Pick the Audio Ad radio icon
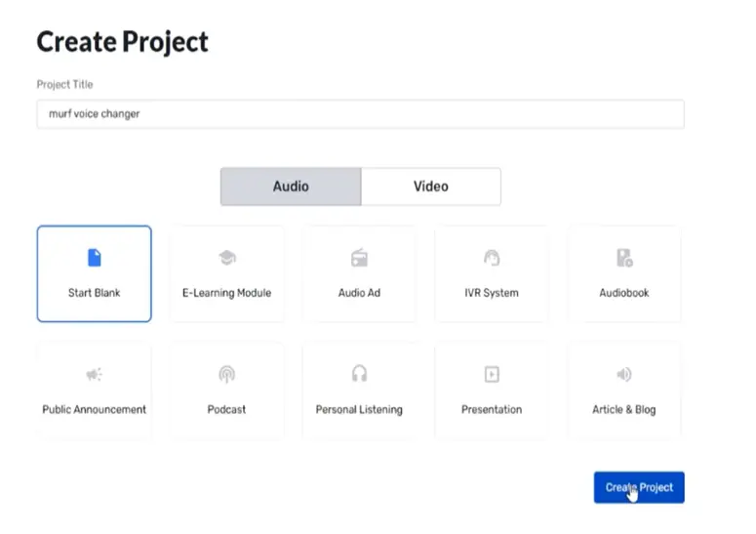 [359, 258]
